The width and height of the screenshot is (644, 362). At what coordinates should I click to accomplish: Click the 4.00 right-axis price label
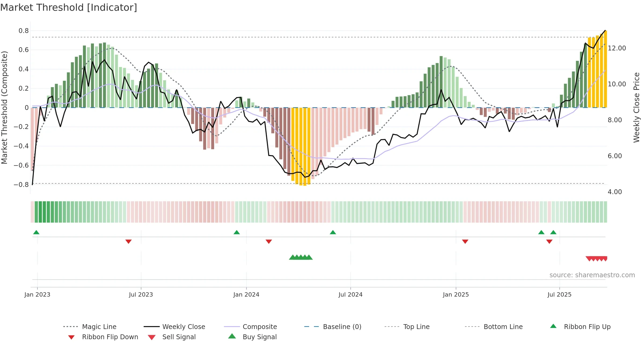(615, 192)
